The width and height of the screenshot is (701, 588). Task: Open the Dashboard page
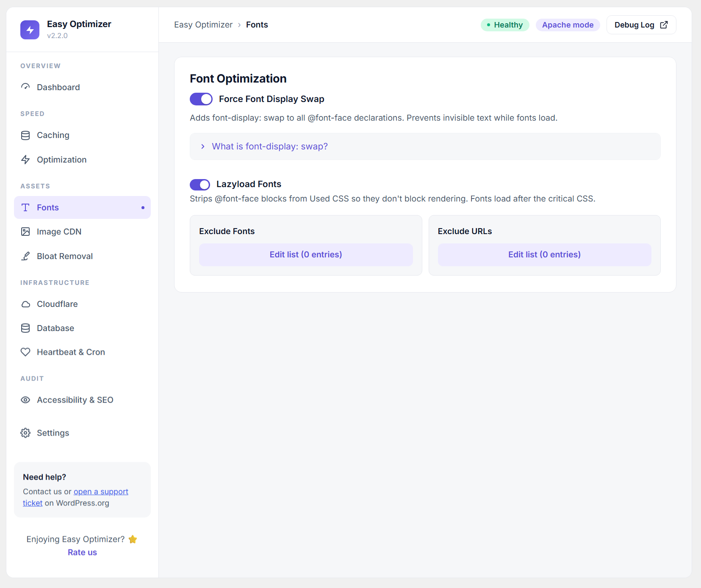click(82, 87)
